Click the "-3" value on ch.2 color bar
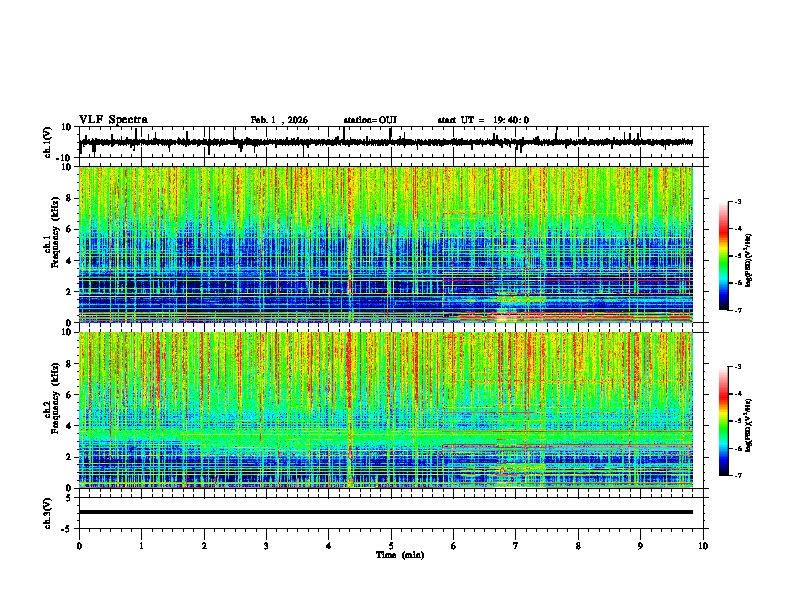The image size is (792, 612). 738,367
